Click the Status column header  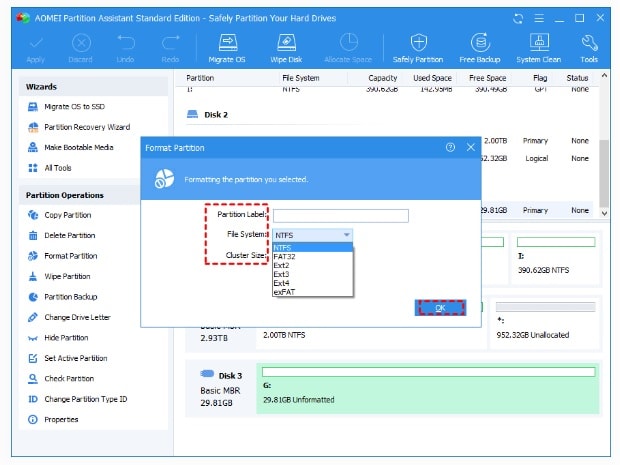[x=577, y=78]
